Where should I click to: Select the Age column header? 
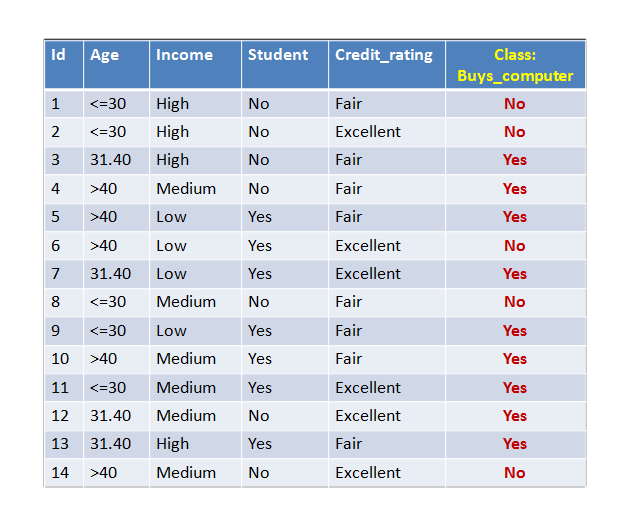116,64
